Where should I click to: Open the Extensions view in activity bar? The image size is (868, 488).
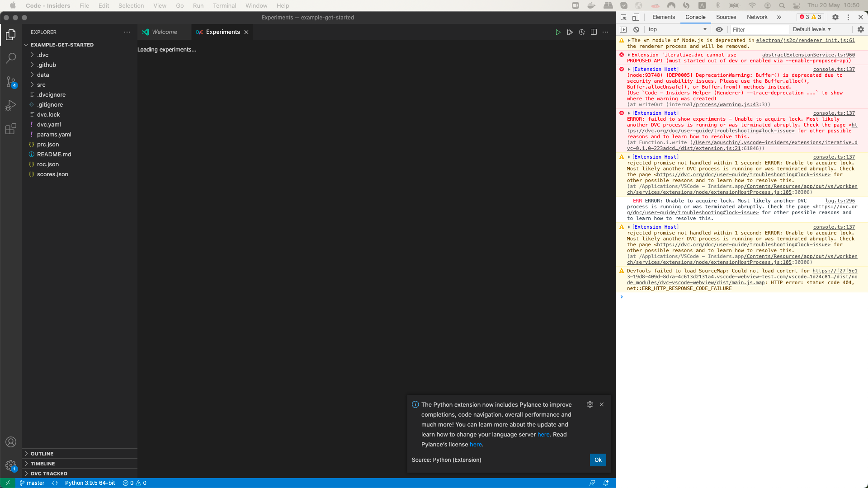tap(11, 129)
